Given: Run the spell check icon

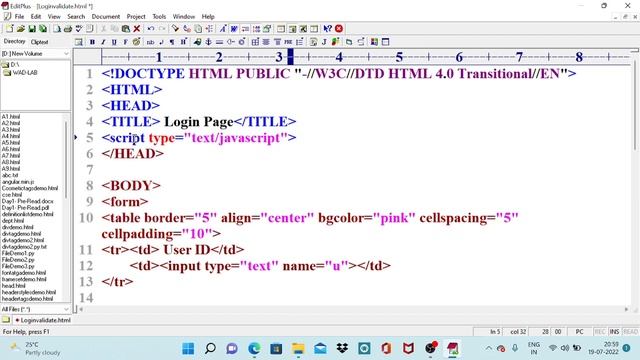Looking at the screenshot, I should coord(79,29).
